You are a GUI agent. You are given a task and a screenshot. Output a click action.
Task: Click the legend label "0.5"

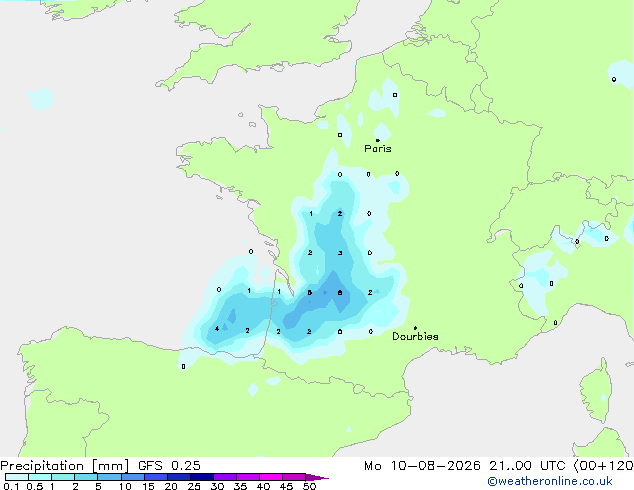[35, 486]
